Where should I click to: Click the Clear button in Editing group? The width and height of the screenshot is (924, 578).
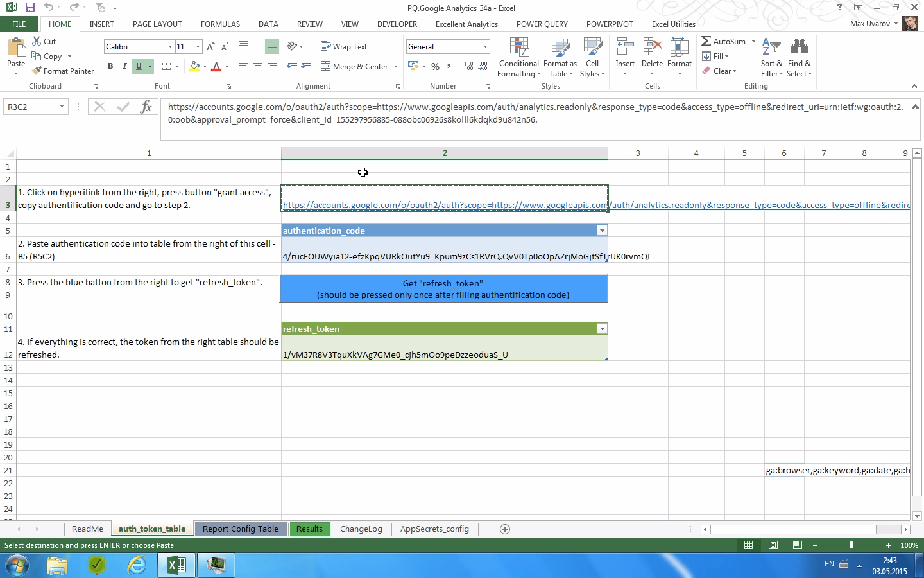[719, 71]
